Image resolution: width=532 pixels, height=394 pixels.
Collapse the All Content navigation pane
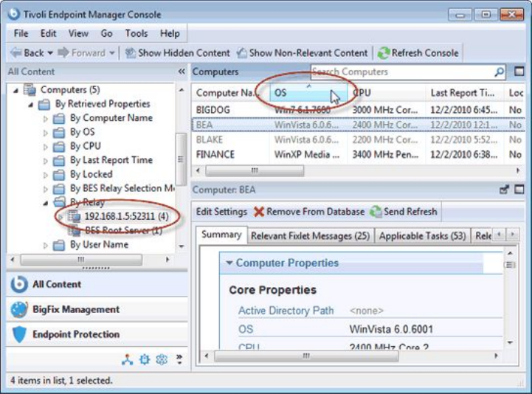(182, 72)
